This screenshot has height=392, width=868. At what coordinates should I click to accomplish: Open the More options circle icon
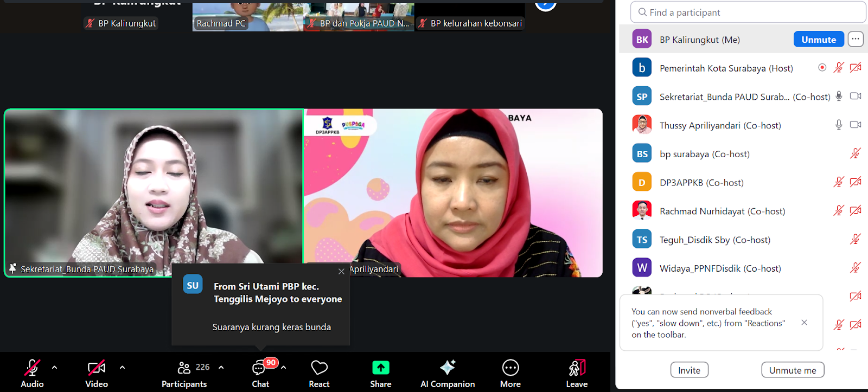(510, 368)
